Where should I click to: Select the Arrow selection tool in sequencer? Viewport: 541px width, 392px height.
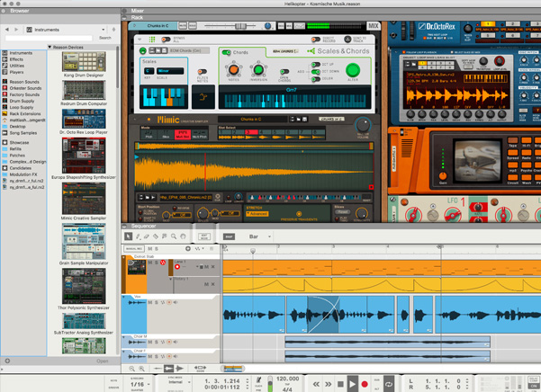point(129,236)
